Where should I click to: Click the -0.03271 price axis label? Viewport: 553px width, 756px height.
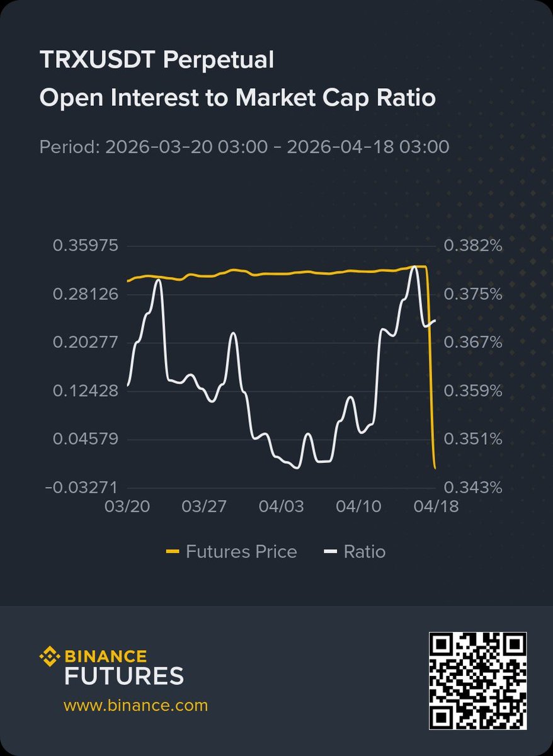(x=82, y=487)
